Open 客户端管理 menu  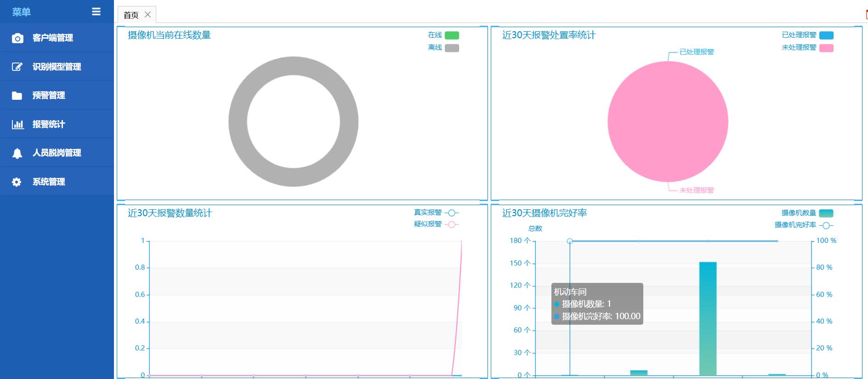(x=57, y=38)
